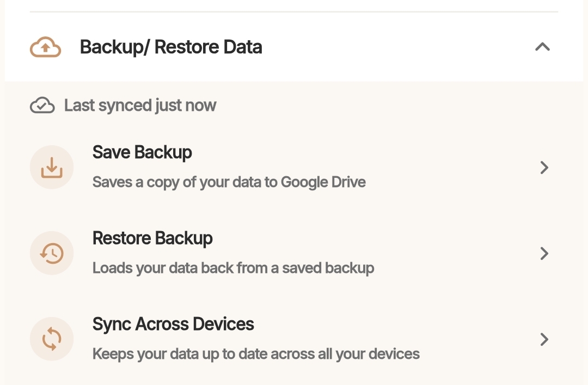Click the cloud checkmark sync status icon
This screenshot has height=385, width=588.
click(42, 105)
